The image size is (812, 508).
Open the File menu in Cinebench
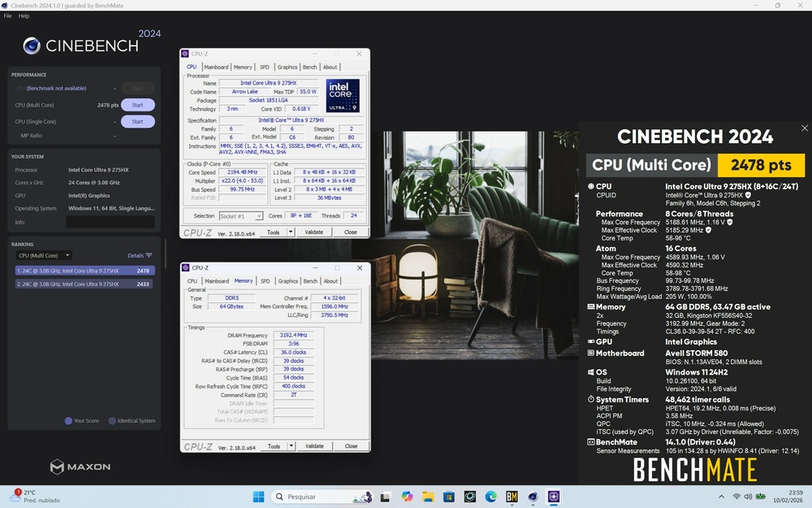point(7,15)
